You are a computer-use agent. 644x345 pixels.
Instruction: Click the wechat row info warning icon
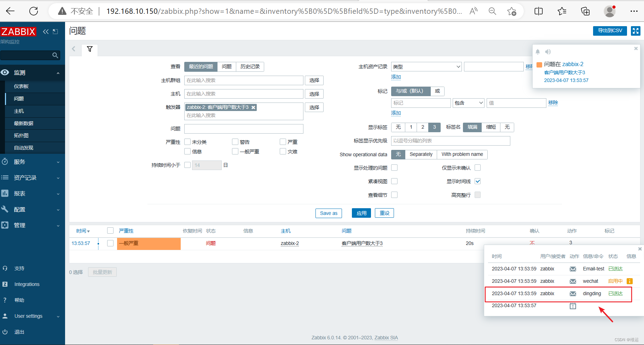click(x=630, y=281)
